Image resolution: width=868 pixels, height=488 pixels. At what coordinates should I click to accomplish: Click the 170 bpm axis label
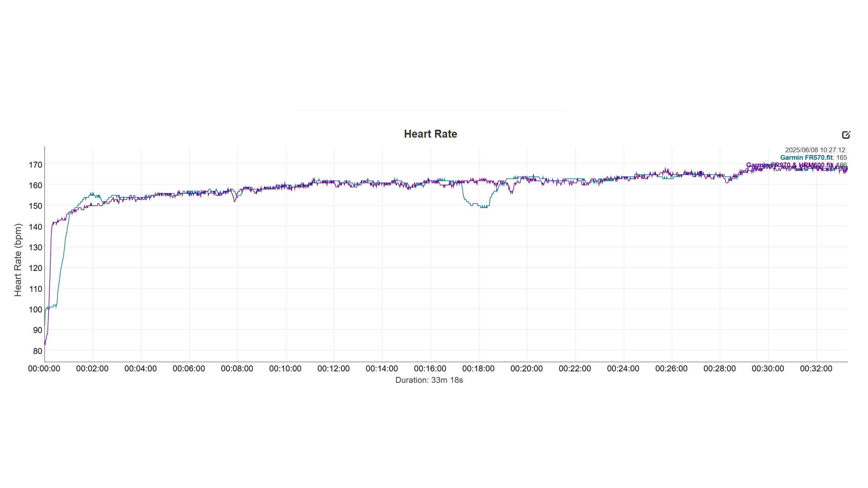pyautogui.click(x=35, y=165)
